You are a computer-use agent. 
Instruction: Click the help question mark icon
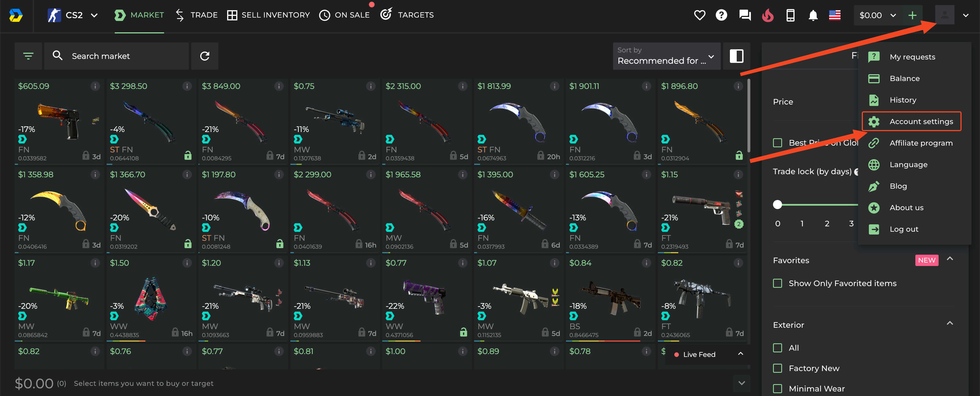[721, 15]
